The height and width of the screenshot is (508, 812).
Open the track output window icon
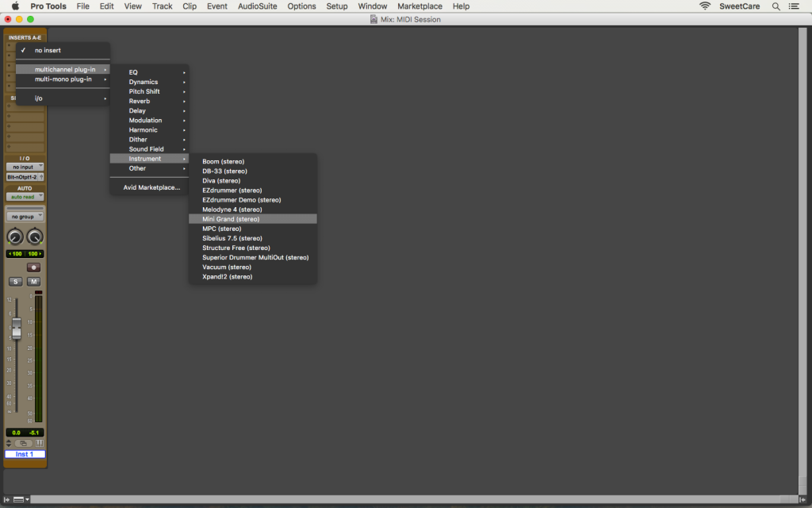tap(24, 443)
